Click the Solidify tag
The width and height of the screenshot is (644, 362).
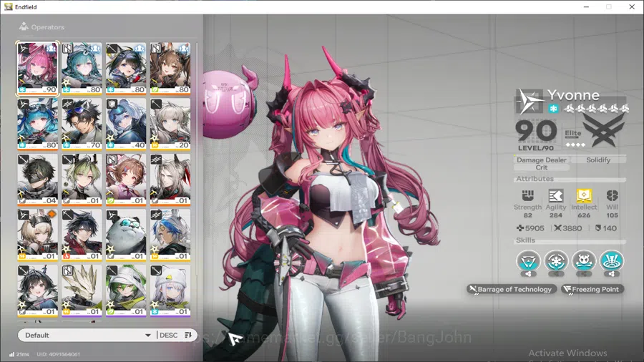point(598,160)
